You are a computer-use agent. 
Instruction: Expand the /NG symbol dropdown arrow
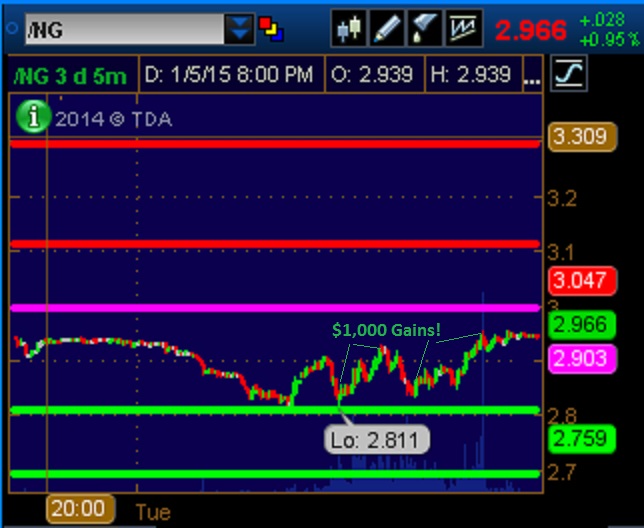pos(240,29)
